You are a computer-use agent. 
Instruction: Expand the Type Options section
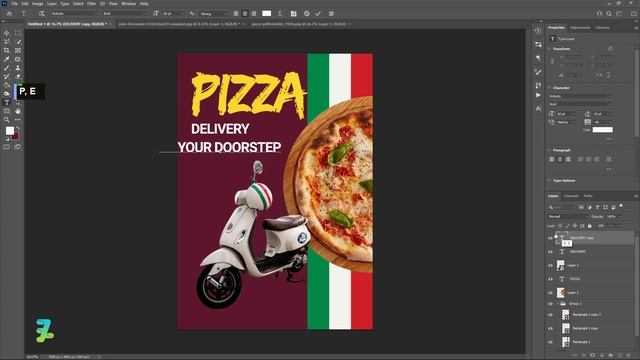coord(549,180)
